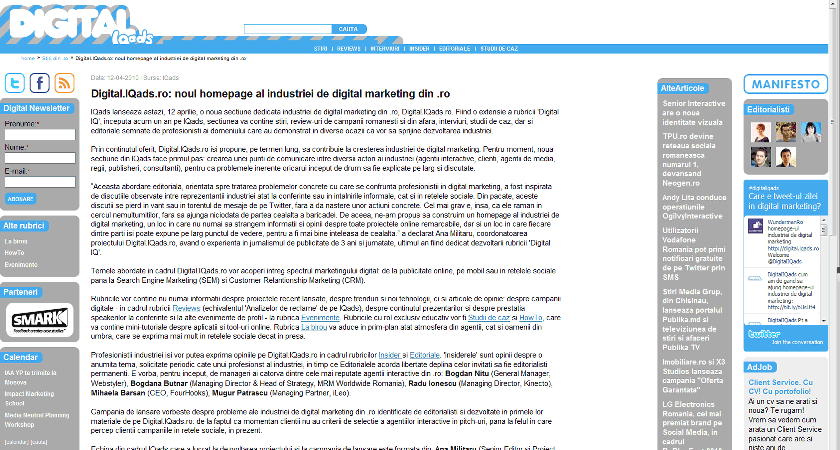Open the EDITORIALE menu item
This screenshot has width=840, height=450.
click(x=454, y=49)
